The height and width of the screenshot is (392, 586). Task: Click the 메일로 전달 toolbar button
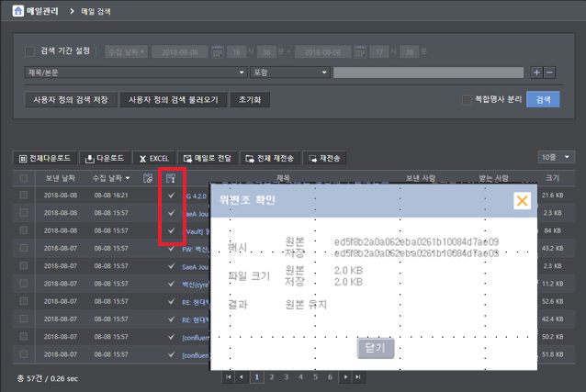tap(208, 158)
